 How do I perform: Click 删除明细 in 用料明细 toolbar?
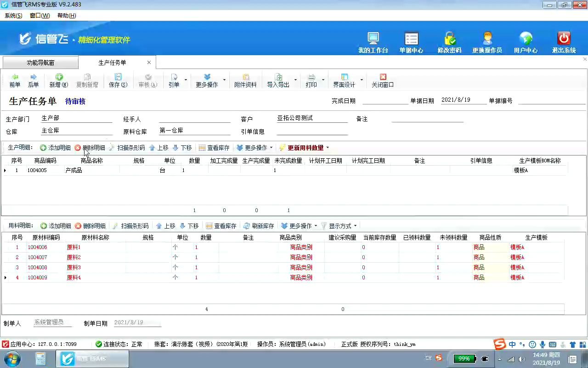coord(90,226)
